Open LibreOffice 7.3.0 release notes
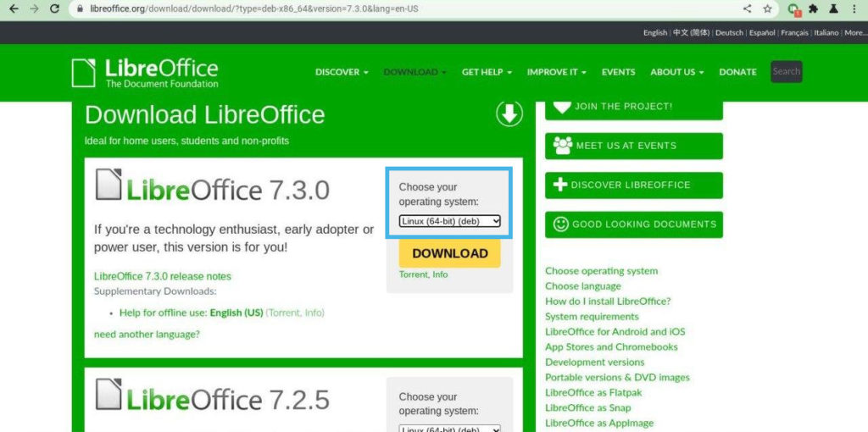The width and height of the screenshot is (868, 432). (162, 276)
